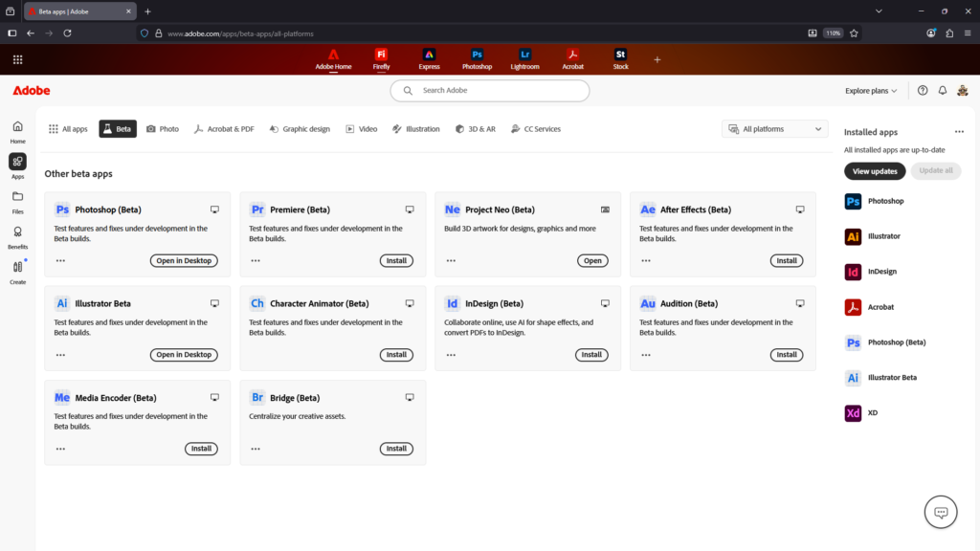Switch to the Photo category tab

(163, 127)
